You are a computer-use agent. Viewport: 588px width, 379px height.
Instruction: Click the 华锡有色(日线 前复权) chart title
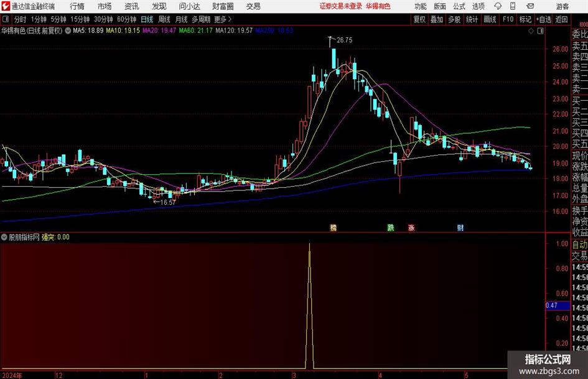pos(32,30)
